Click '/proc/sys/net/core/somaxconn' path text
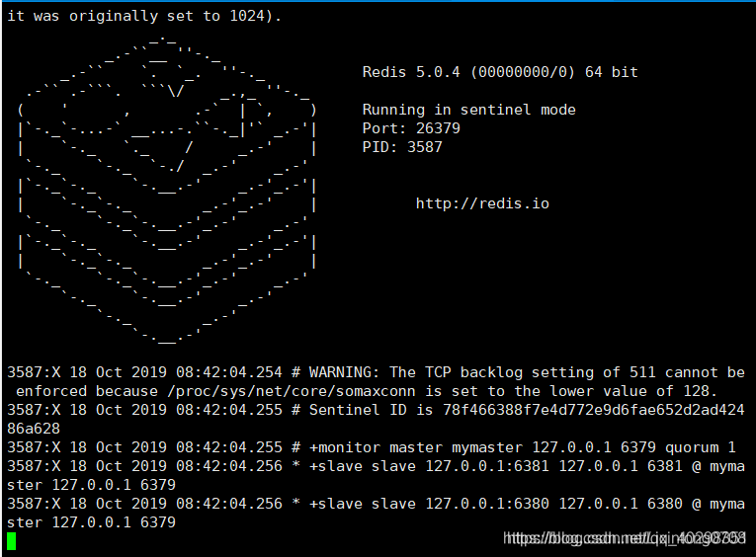The width and height of the screenshot is (756, 557). click(292, 391)
